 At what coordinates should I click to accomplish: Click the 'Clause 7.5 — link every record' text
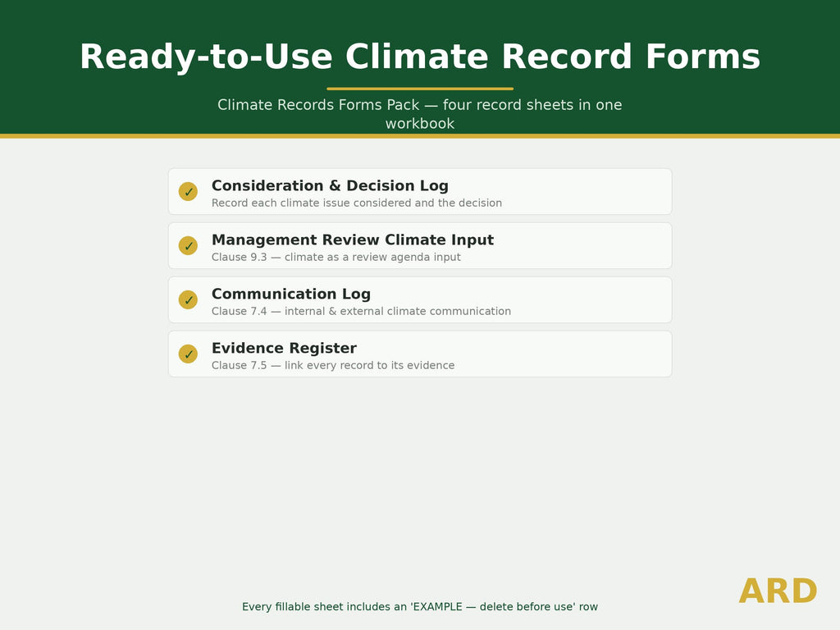coord(333,365)
